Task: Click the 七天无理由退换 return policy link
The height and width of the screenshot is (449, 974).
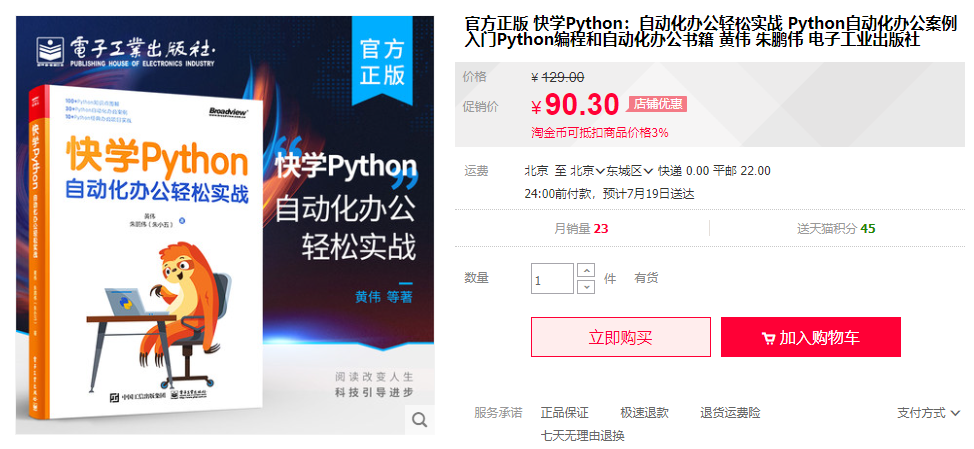Action: (582, 435)
